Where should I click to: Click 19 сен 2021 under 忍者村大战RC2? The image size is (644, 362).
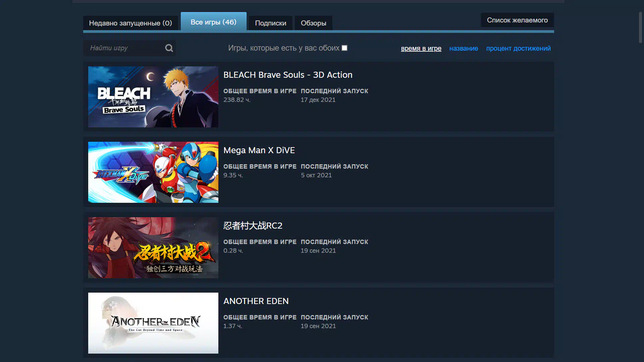tap(318, 251)
